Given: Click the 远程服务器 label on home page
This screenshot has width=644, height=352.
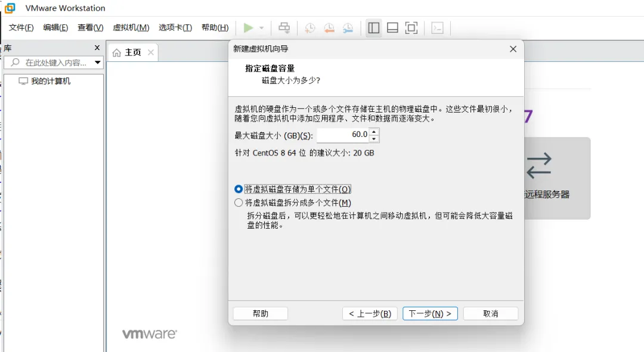Looking at the screenshot, I should pyautogui.click(x=547, y=194).
